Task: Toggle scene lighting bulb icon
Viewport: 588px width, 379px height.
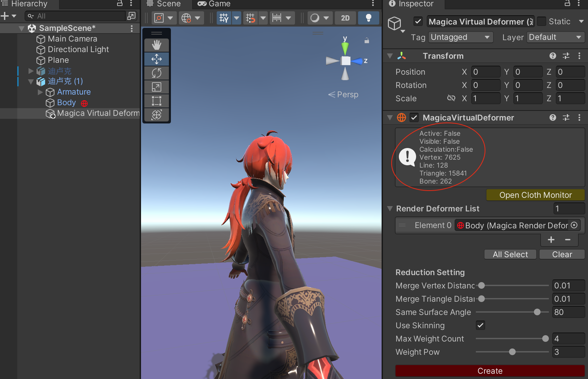Action: tap(368, 18)
